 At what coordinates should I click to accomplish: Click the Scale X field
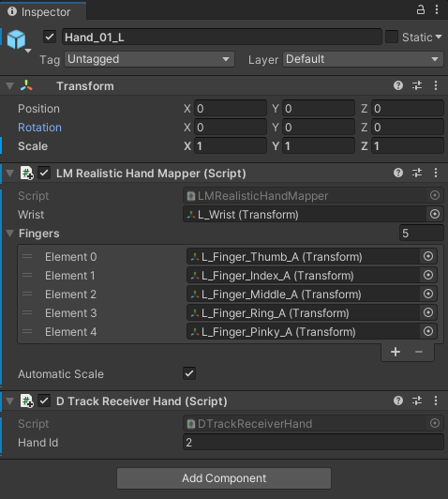231,146
